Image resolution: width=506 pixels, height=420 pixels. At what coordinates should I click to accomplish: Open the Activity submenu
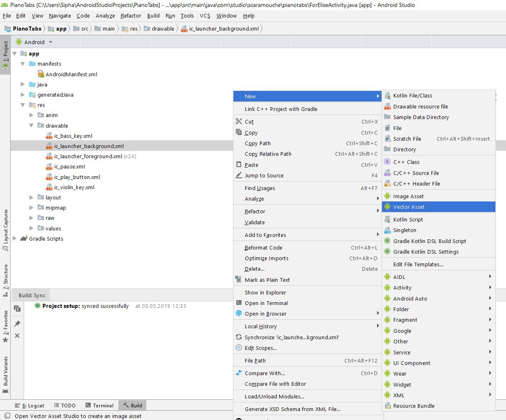point(439,287)
